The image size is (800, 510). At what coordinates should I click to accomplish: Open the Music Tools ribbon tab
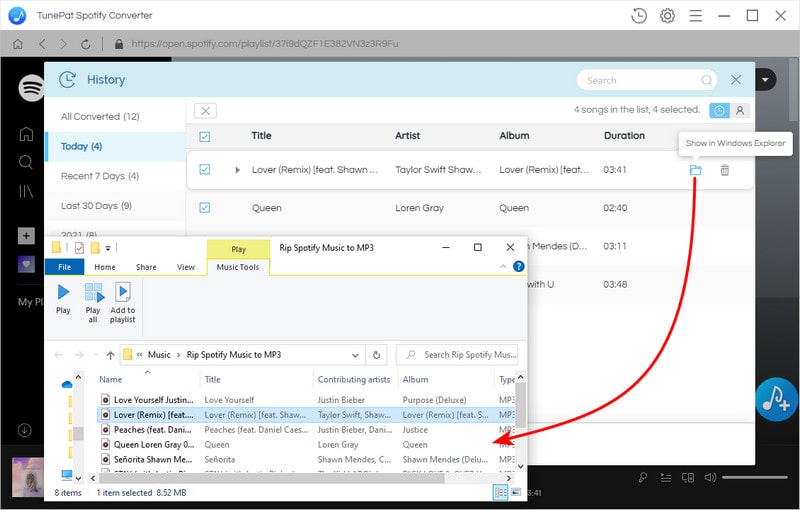click(238, 267)
